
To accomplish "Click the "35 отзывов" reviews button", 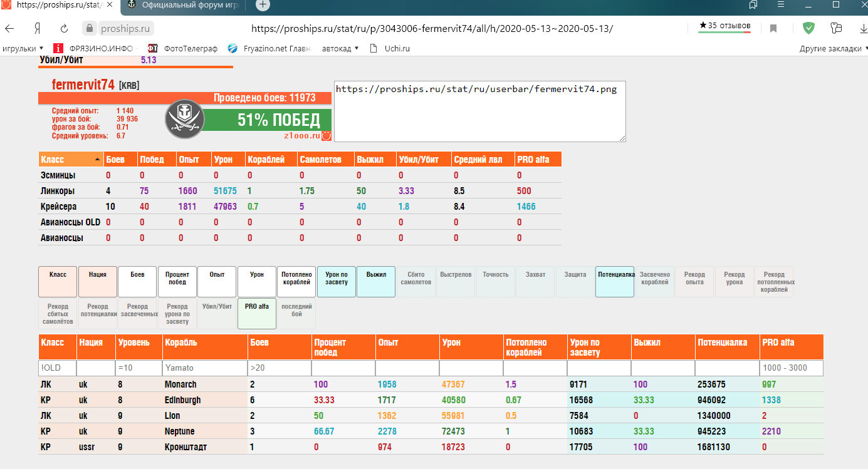I will [x=724, y=26].
